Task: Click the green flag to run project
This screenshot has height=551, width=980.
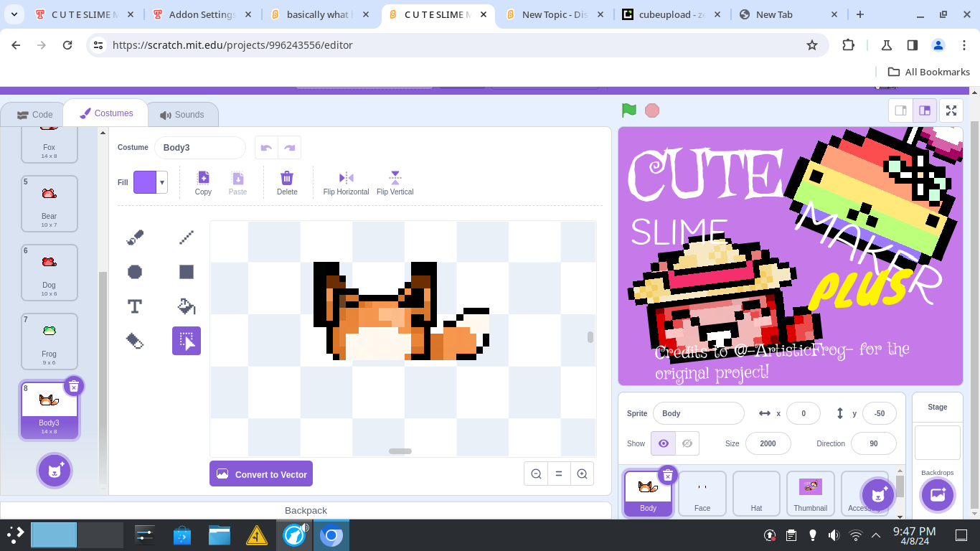Action: (628, 110)
